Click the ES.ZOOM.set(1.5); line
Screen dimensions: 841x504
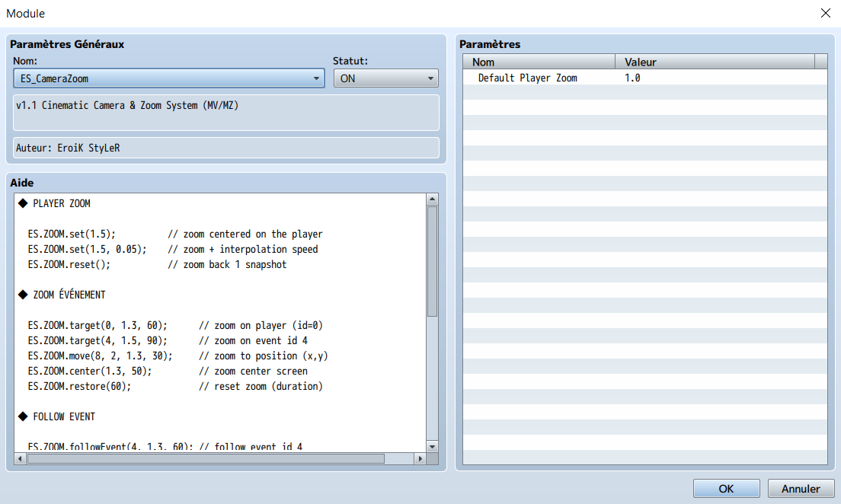pyautogui.click(x=72, y=234)
